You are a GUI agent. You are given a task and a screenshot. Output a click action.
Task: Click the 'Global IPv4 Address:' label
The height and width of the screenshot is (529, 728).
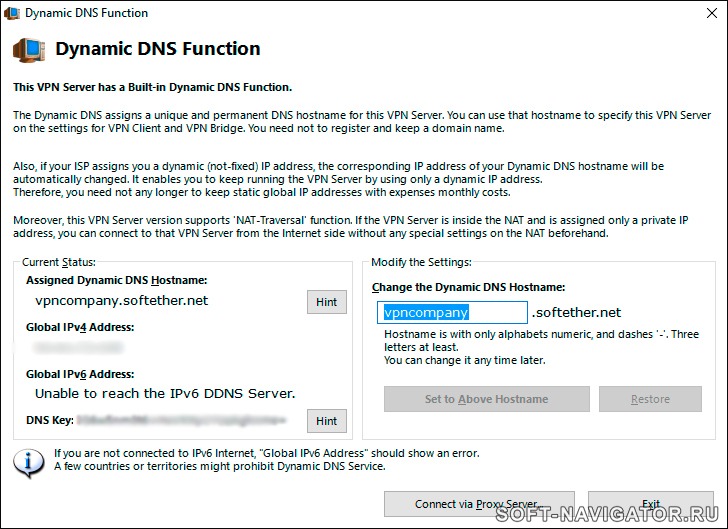click(80, 327)
